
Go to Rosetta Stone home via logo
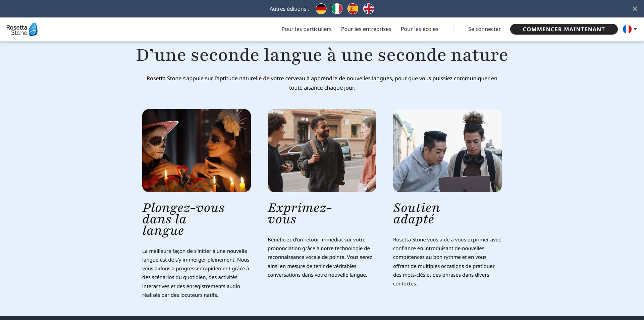tap(22, 29)
